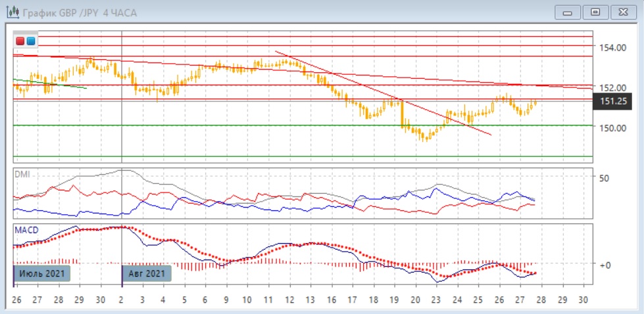Select the Июль 2021 month marker
Image resolution: width=644 pixels, height=314 pixels.
(41, 273)
